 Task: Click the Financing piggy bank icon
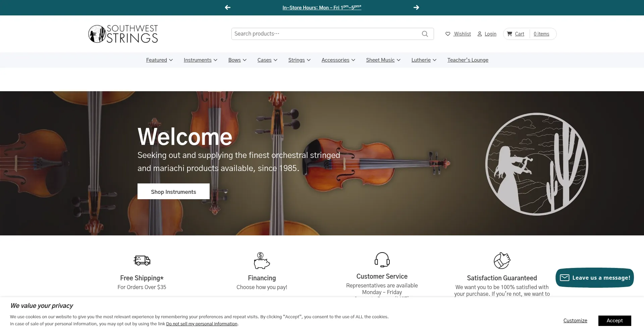pos(262,261)
